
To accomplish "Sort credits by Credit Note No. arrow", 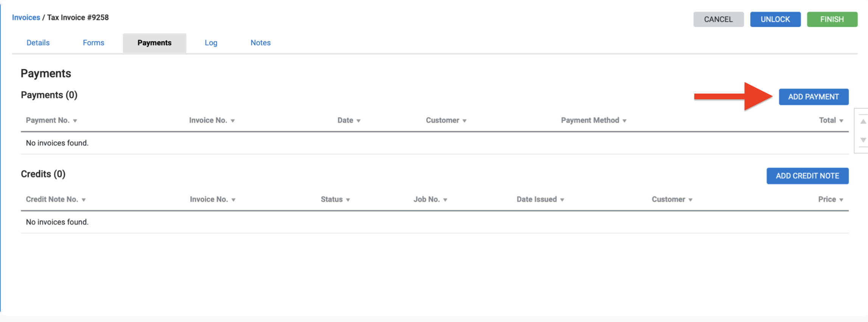I will click(84, 200).
